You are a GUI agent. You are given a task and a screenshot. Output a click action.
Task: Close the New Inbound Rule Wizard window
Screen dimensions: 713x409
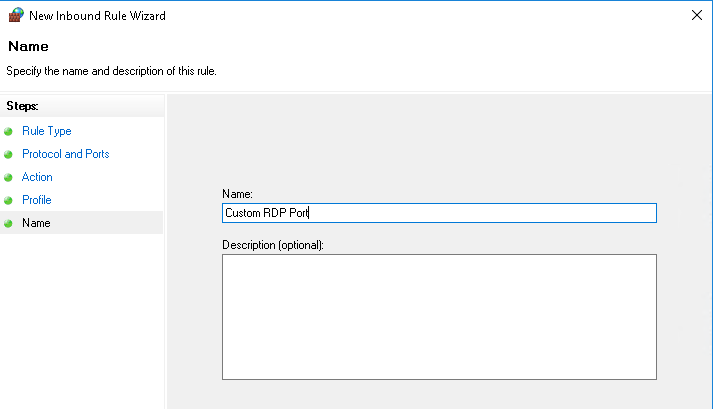point(695,16)
